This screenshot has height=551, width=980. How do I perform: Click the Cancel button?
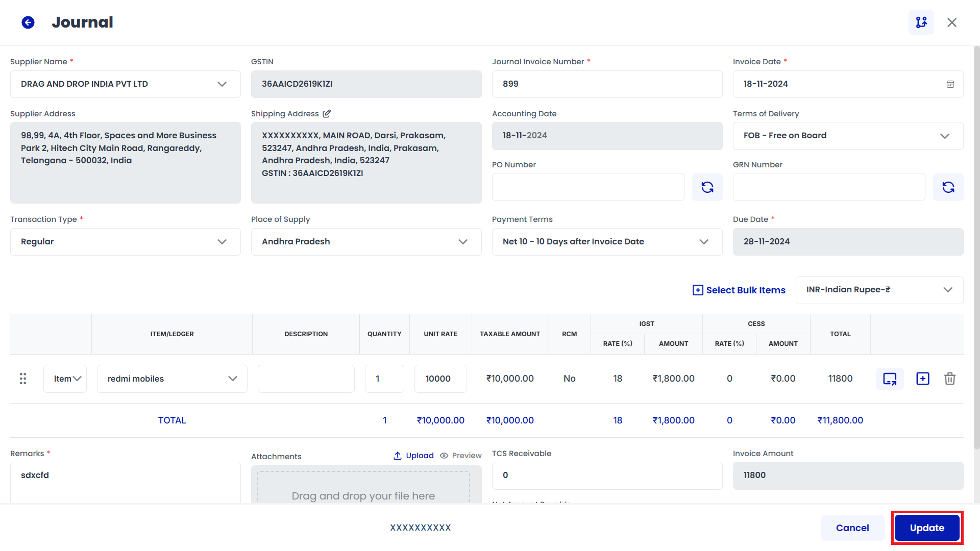point(852,528)
